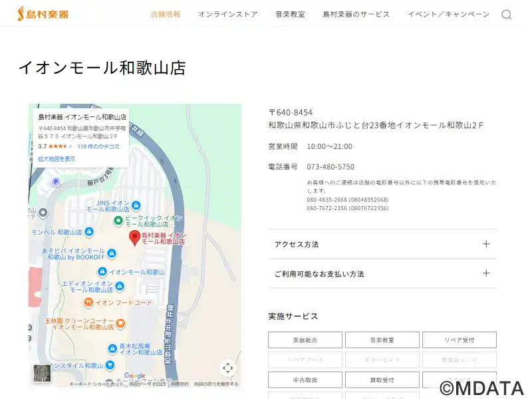Go to 音楽教室 in navigation
Screen dimensions: 532x399
[x=290, y=14]
